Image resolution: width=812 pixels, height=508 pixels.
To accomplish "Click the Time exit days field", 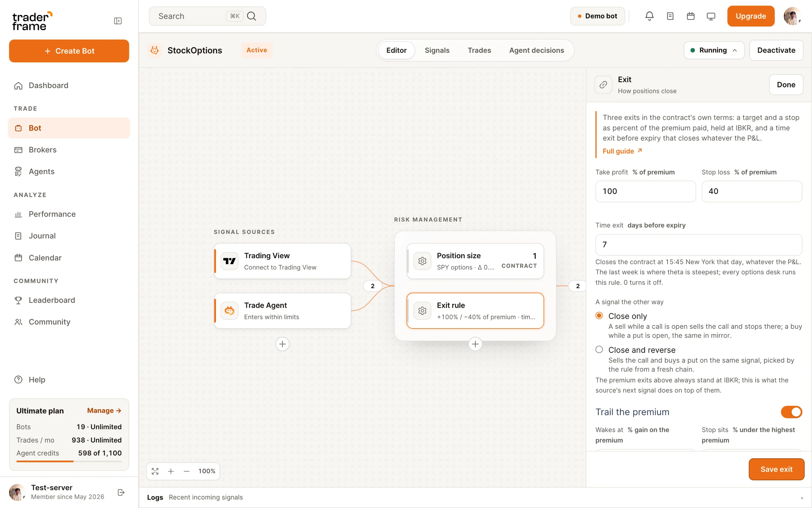I will pyautogui.click(x=698, y=245).
